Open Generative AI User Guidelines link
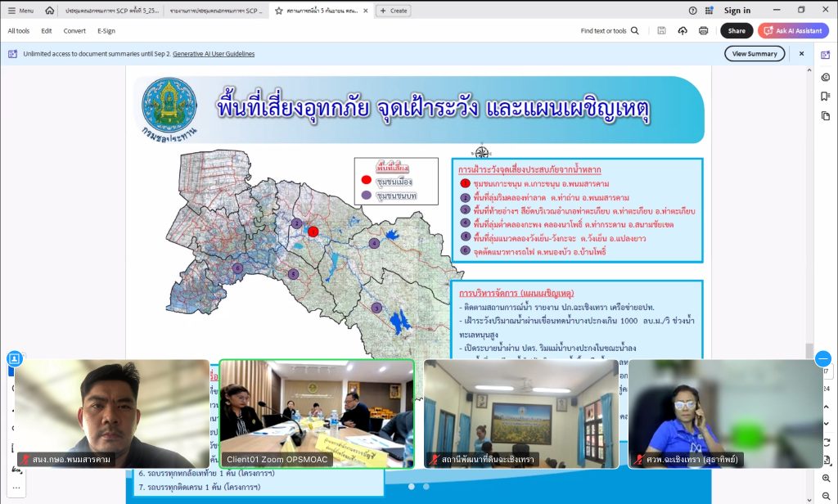 click(214, 54)
